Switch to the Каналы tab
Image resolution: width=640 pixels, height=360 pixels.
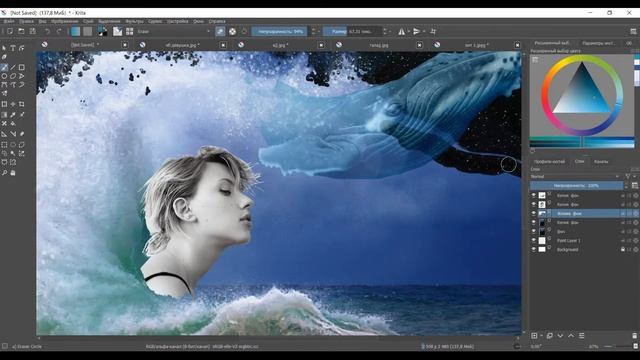click(x=601, y=162)
